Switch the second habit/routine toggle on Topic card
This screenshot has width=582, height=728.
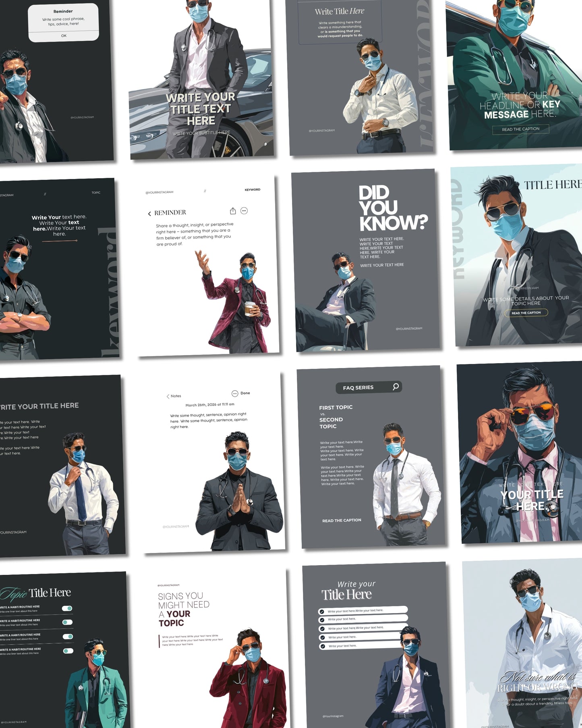pos(68,622)
